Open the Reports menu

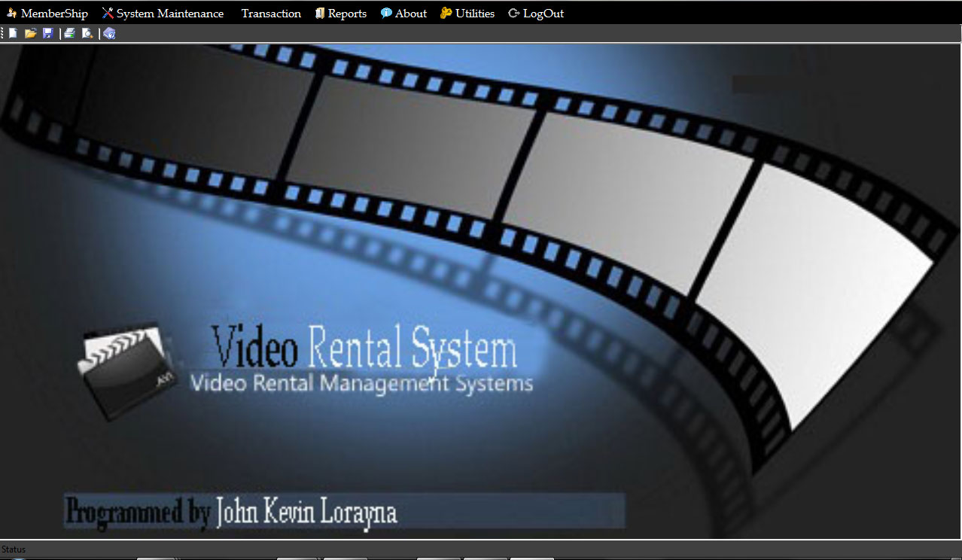pos(341,14)
